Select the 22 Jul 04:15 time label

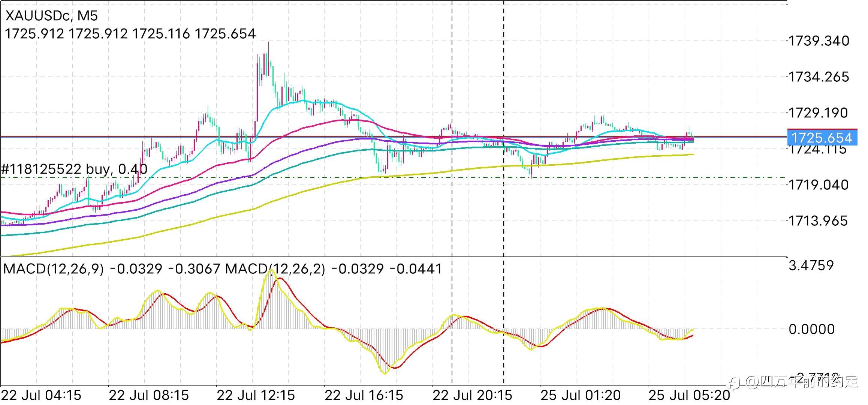coord(41,395)
